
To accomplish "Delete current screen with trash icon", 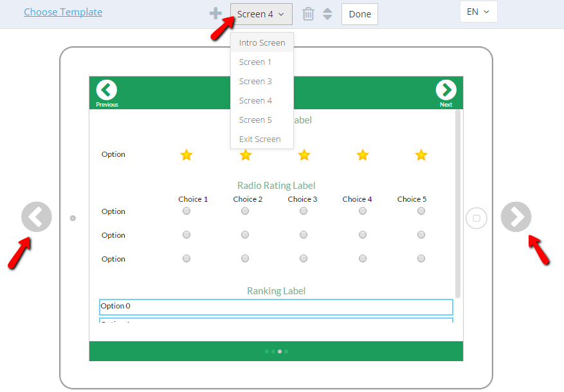I will click(x=308, y=14).
